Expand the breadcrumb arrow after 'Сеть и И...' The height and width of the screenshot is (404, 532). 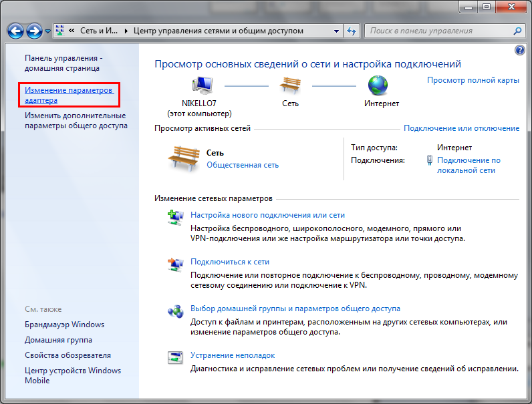[126, 31]
